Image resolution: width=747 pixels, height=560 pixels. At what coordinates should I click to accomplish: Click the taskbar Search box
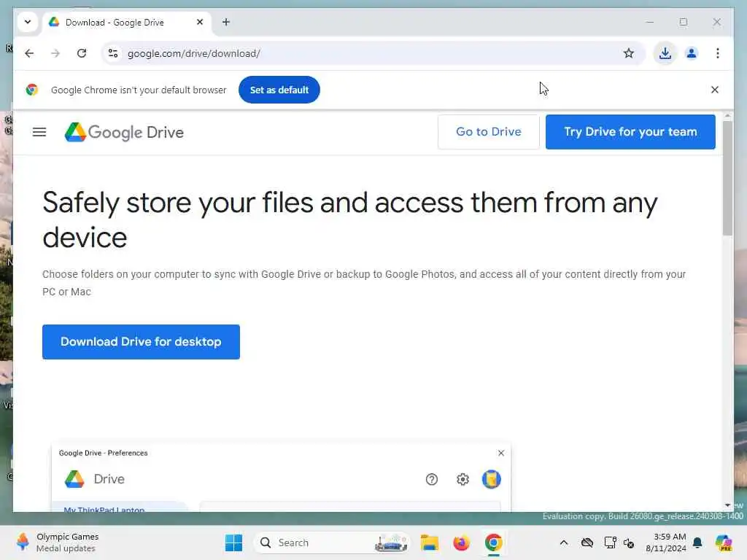tap(331, 542)
